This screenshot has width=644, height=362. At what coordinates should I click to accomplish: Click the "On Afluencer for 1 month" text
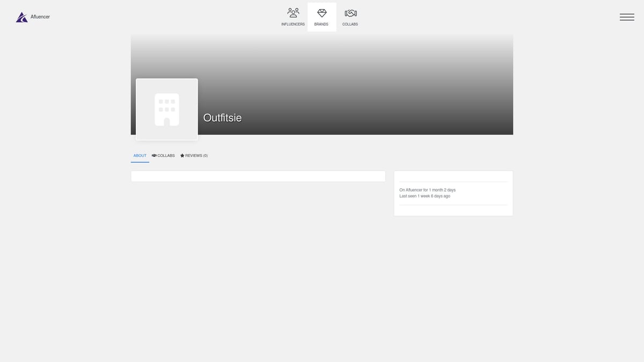[x=427, y=190]
